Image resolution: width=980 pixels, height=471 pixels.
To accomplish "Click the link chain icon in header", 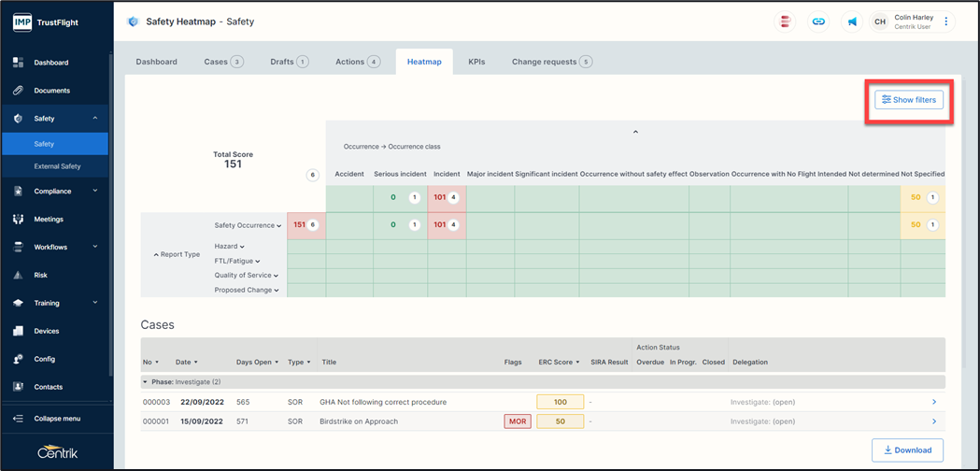I will [818, 21].
